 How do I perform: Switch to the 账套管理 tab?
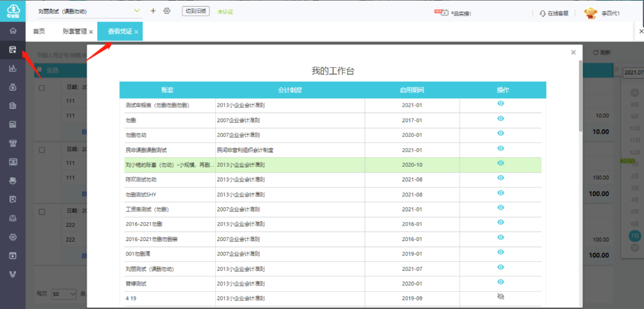(75, 32)
